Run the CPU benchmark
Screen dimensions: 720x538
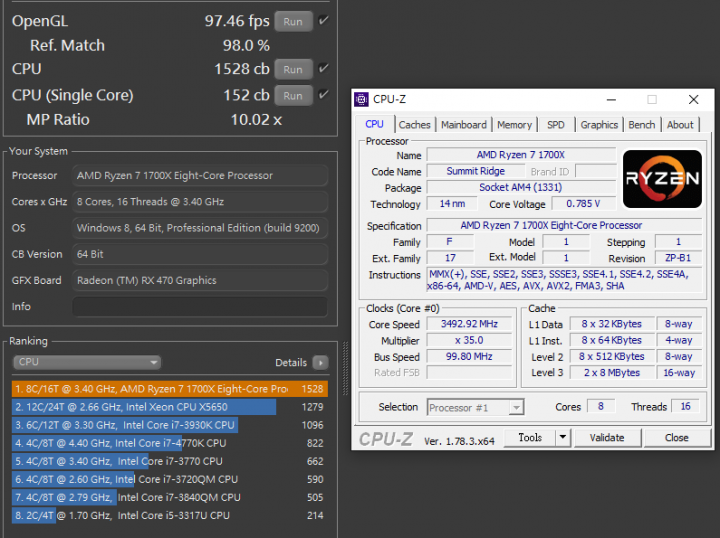pyautogui.click(x=293, y=69)
